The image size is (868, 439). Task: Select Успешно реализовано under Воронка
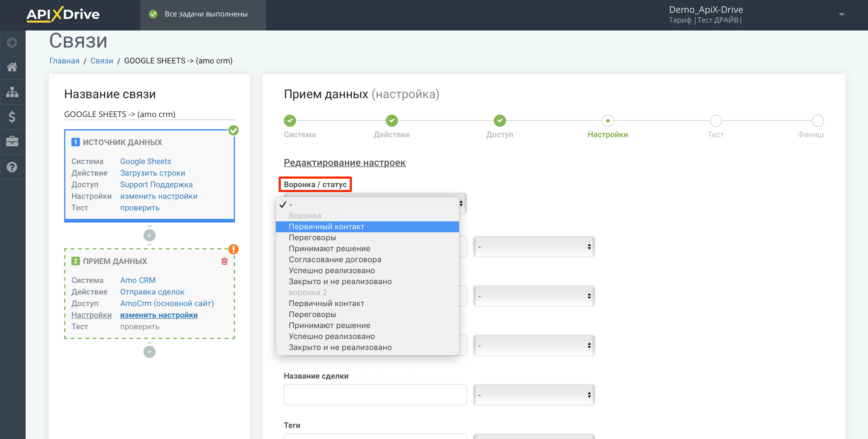pos(367,270)
